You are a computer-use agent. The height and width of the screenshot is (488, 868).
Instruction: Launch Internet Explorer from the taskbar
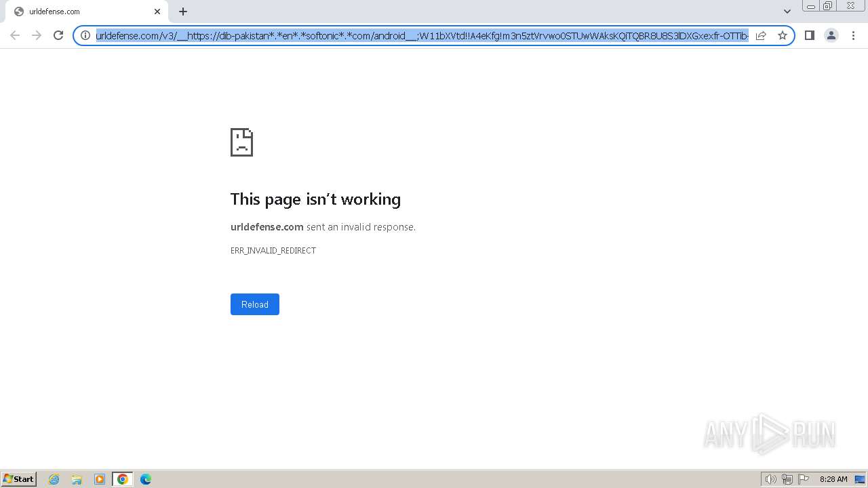click(x=54, y=479)
